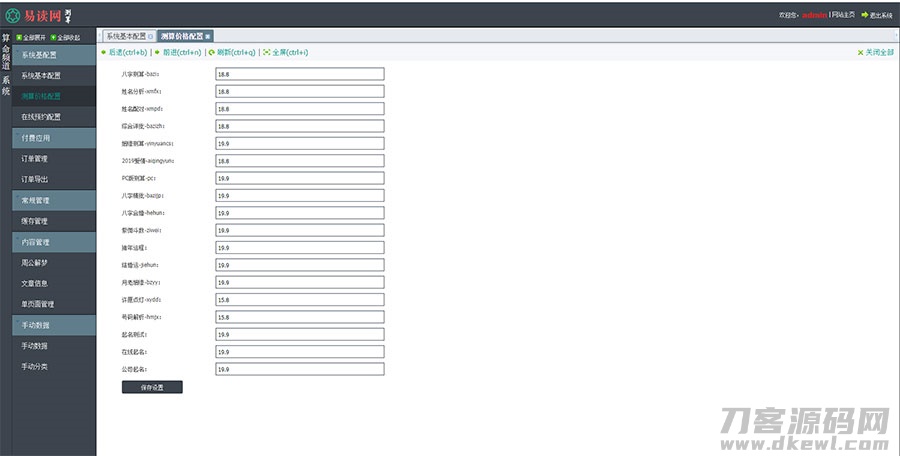Screen dimensions: 900x456
Task: Close the 测算价格配置 tab
Action: (208, 36)
